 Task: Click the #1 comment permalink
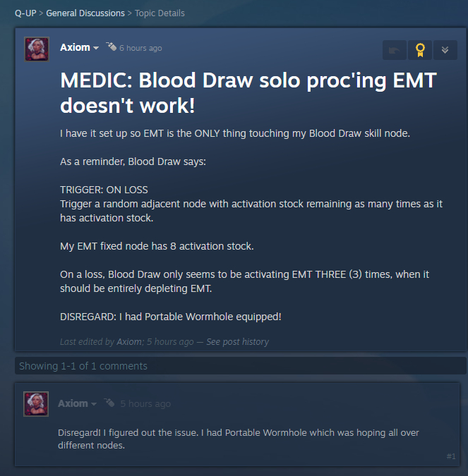(x=451, y=456)
